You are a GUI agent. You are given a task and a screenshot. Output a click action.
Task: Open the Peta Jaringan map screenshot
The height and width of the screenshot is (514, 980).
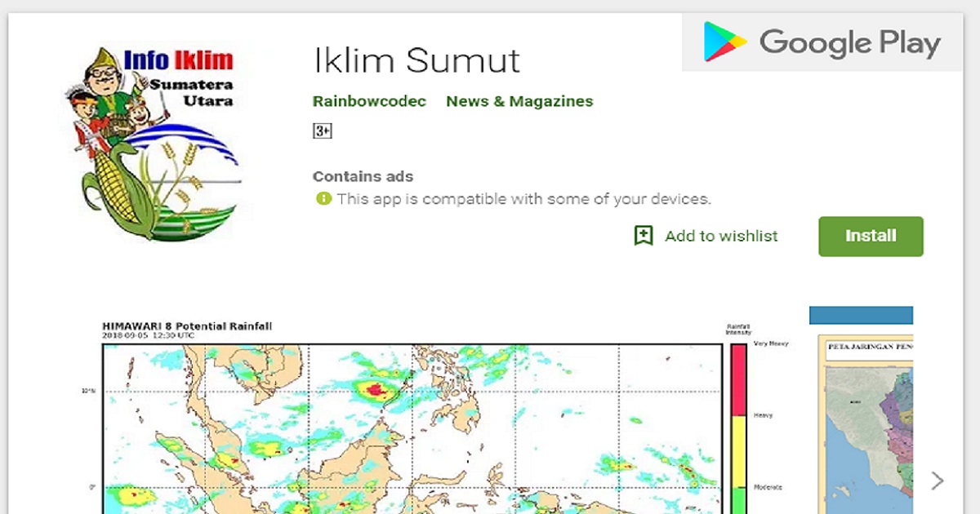(x=862, y=410)
